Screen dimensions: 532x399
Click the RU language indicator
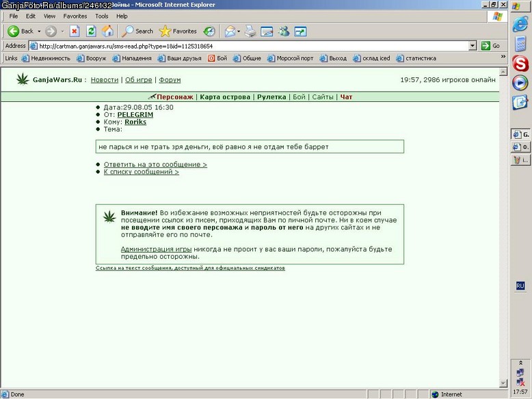click(x=520, y=286)
